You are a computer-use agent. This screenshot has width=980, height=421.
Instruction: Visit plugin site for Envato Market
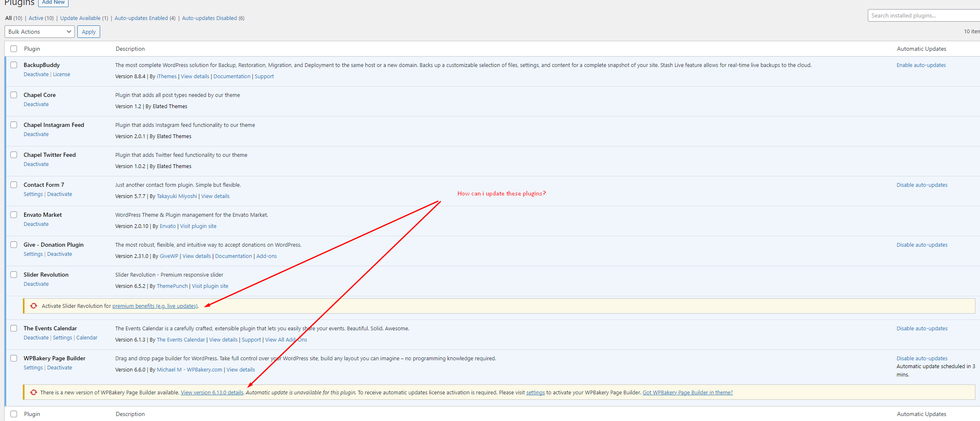pos(198,226)
